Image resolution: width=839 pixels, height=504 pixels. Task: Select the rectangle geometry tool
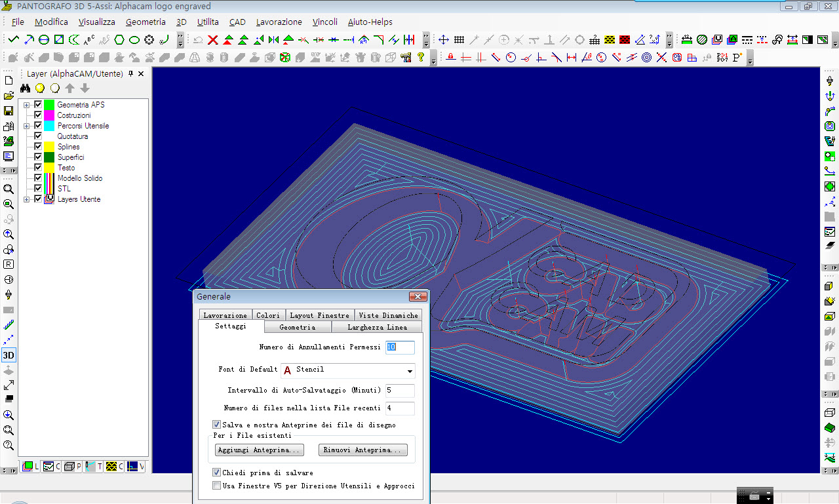pyautogui.click(x=59, y=40)
